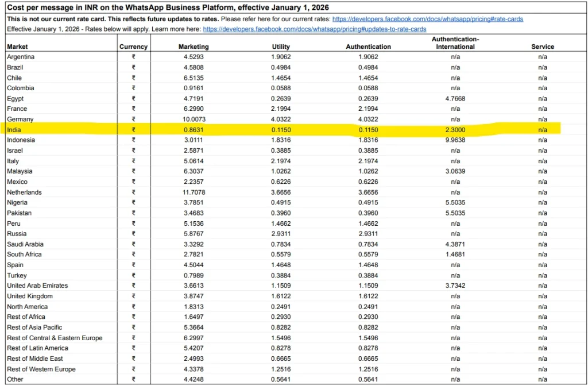
Task: Select India's Marketing rate 0.8631
Action: (x=194, y=130)
